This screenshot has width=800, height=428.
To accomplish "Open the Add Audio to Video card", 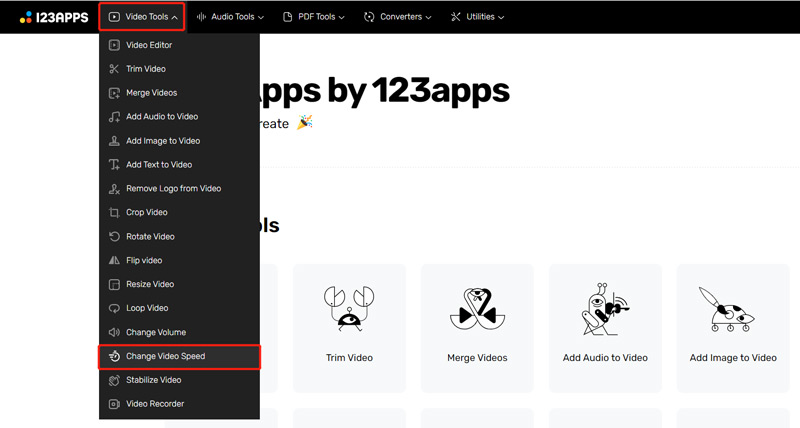I will [x=605, y=328].
